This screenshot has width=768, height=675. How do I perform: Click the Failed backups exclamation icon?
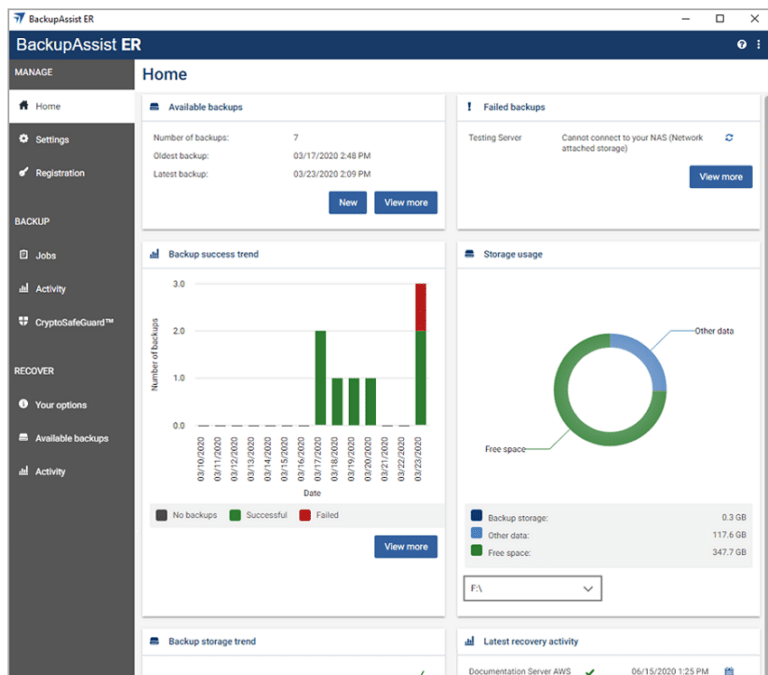469,107
